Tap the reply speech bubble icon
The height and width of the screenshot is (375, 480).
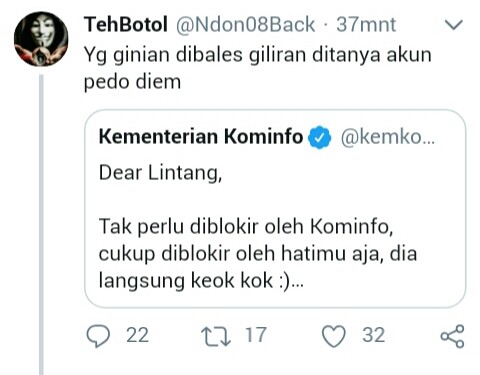point(98,336)
